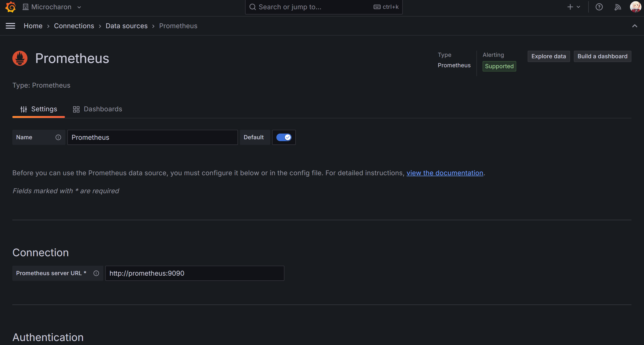Click the Prometheus flame icon

pos(20,58)
